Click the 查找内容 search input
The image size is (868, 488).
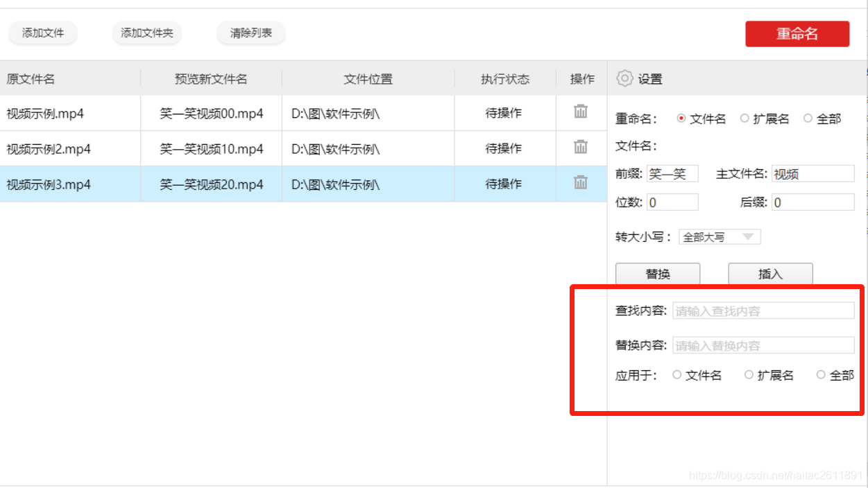coord(763,311)
